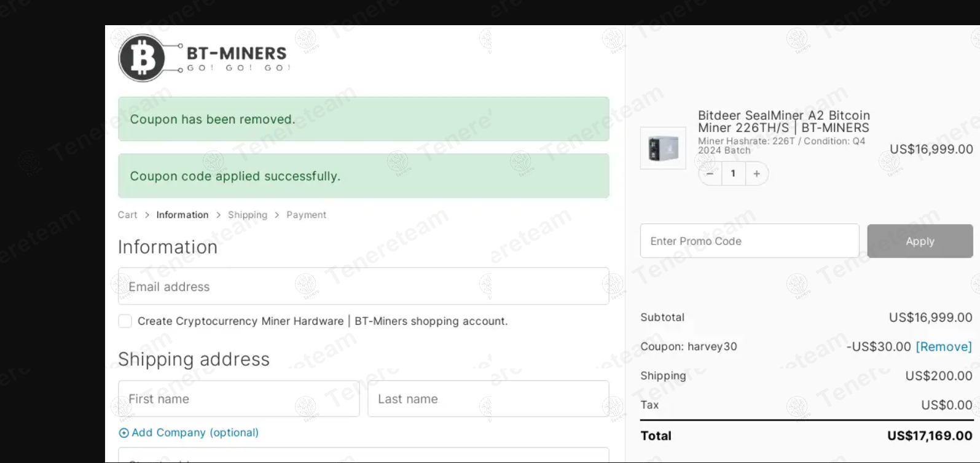The width and height of the screenshot is (980, 463).
Task: Click the Bitdeer SealMiner product thumbnail
Action: (663, 148)
